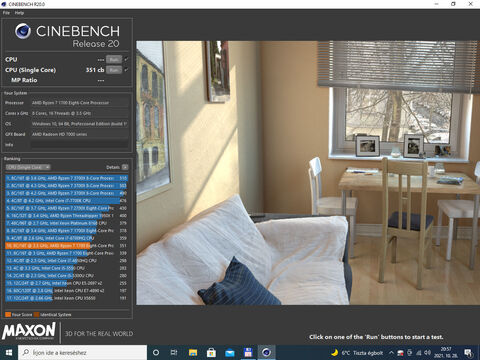Click the rendered room image preview
This screenshot has height=360, width=480.
click(308, 173)
